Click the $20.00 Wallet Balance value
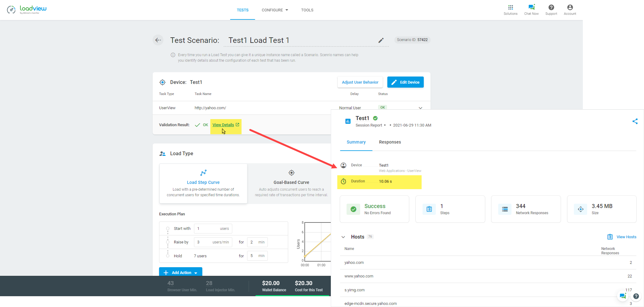Image resolution: width=644 pixels, height=307 pixels. pos(271,283)
